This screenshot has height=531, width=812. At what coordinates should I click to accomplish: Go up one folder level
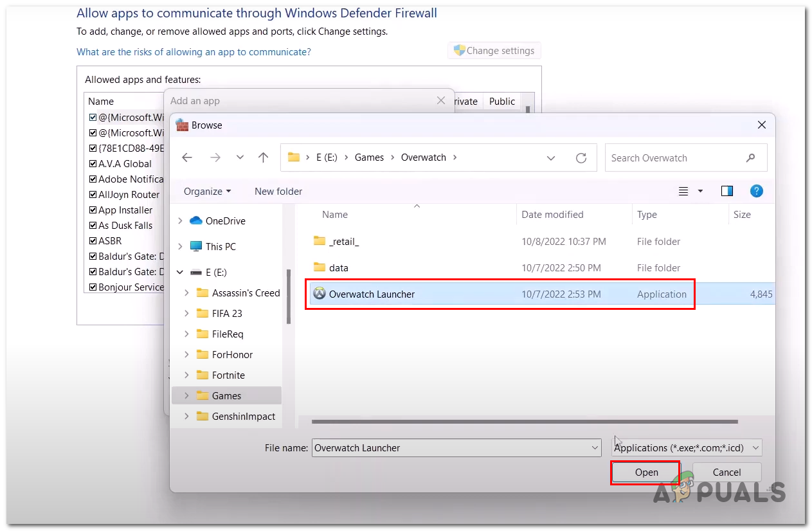click(263, 157)
